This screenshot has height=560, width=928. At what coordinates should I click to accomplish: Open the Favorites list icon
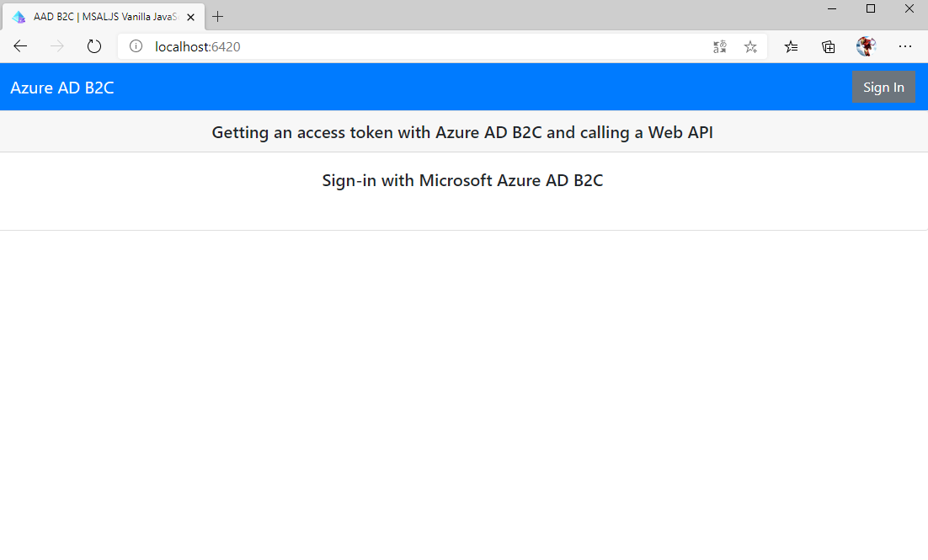[792, 47]
